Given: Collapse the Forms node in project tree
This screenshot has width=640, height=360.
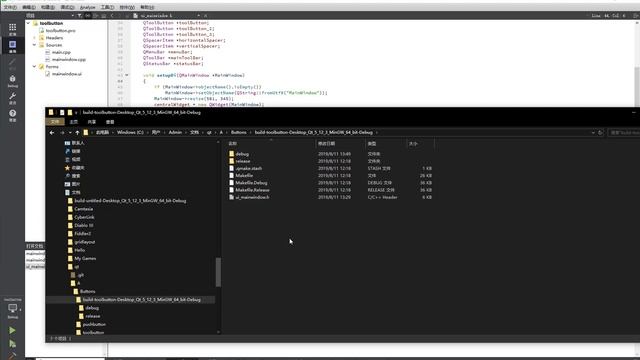Looking at the screenshot, I should point(35,67).
